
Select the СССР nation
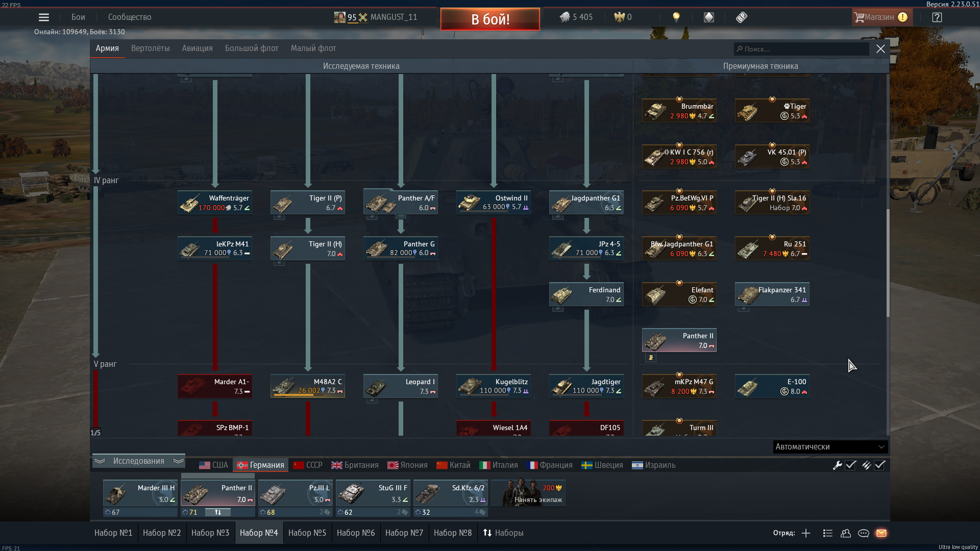pyautogui.click(x=308, y=465)
